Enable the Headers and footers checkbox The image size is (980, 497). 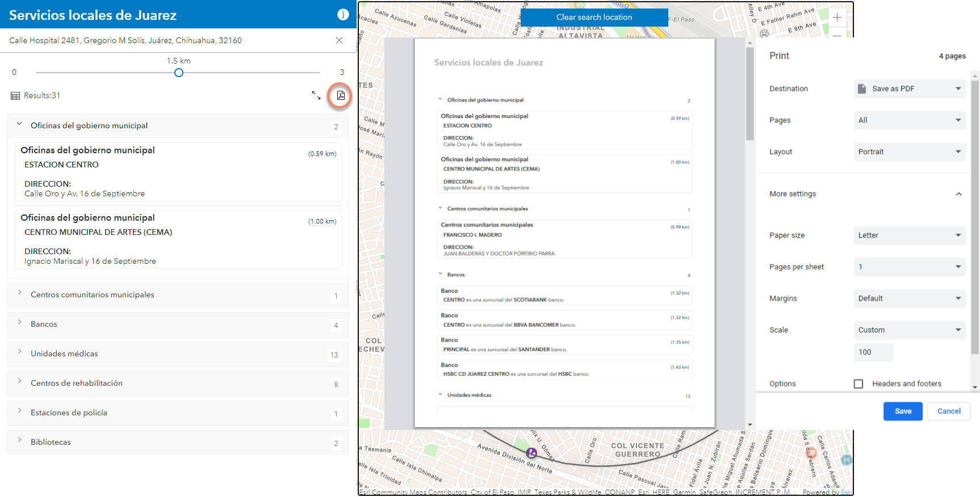[x=858, y=384]
